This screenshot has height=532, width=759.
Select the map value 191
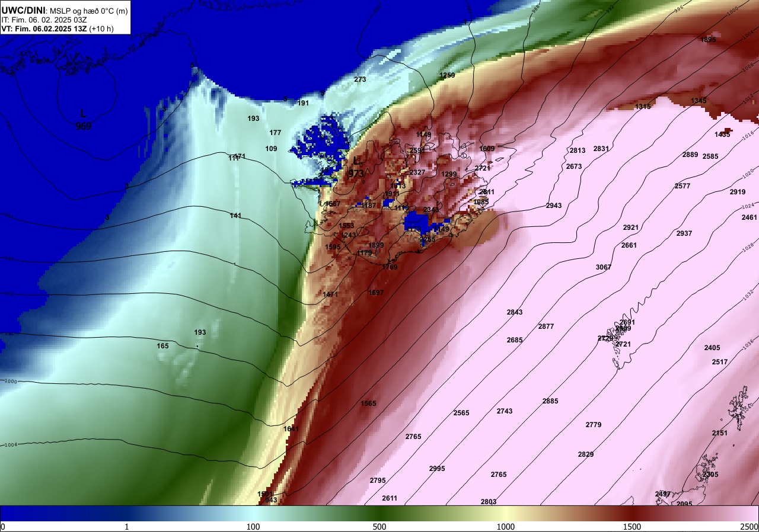(x=303, y=103)
